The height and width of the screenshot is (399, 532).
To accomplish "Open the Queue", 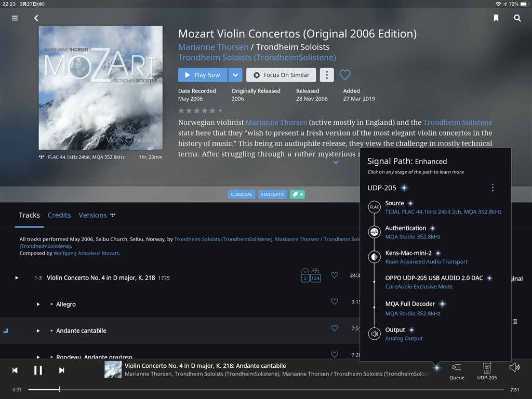I will 457,371.
